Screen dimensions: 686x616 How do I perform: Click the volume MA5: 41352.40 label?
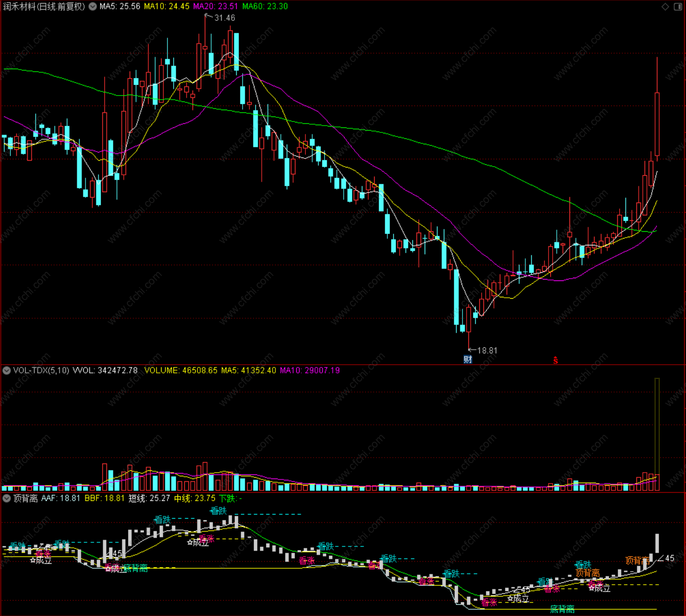(x=249, y=371)
